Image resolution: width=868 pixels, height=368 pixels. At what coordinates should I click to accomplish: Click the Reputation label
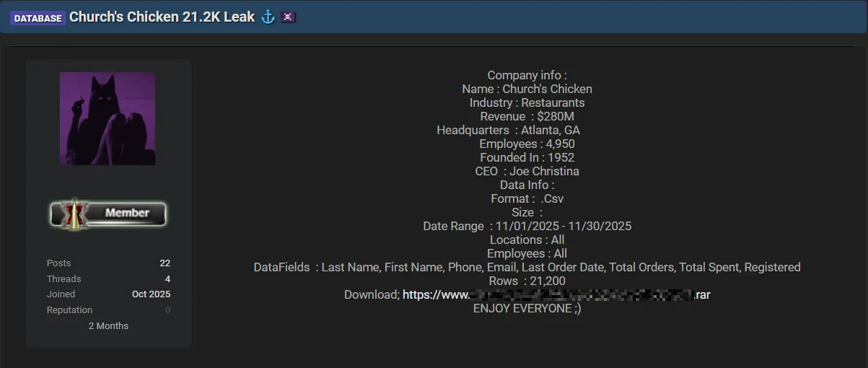point(70,310)
